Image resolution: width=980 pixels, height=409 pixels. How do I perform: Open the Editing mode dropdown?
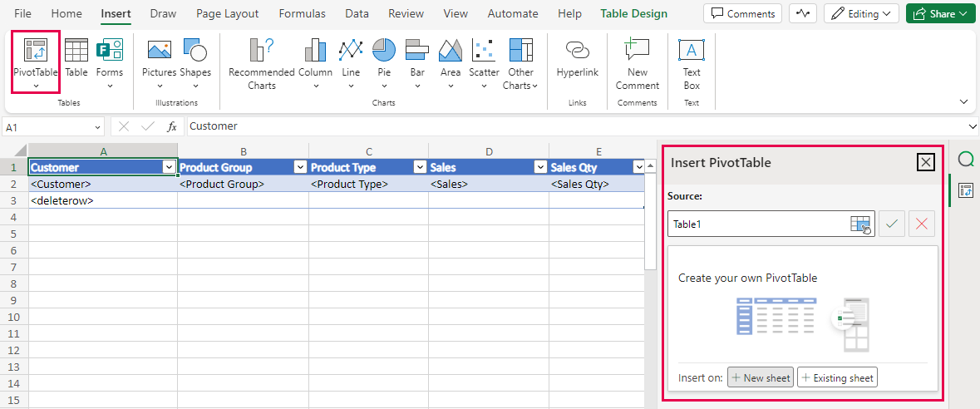(x=860, y=13)
